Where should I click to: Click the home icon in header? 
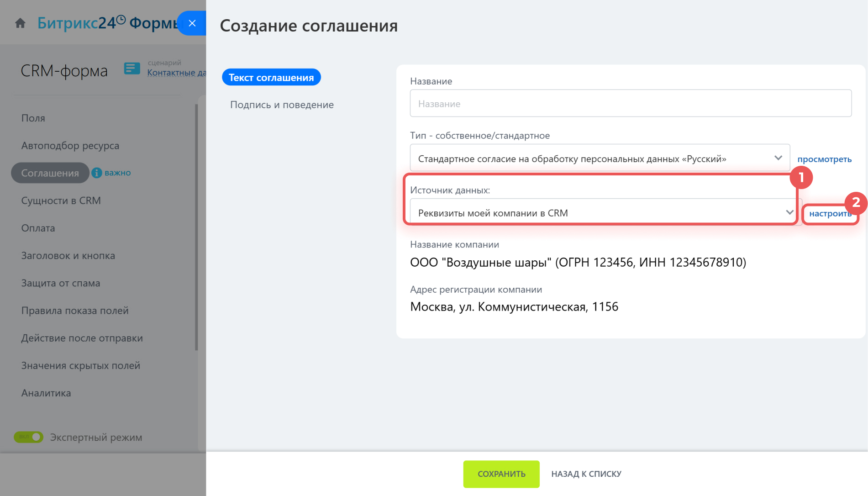coord(20,23)
